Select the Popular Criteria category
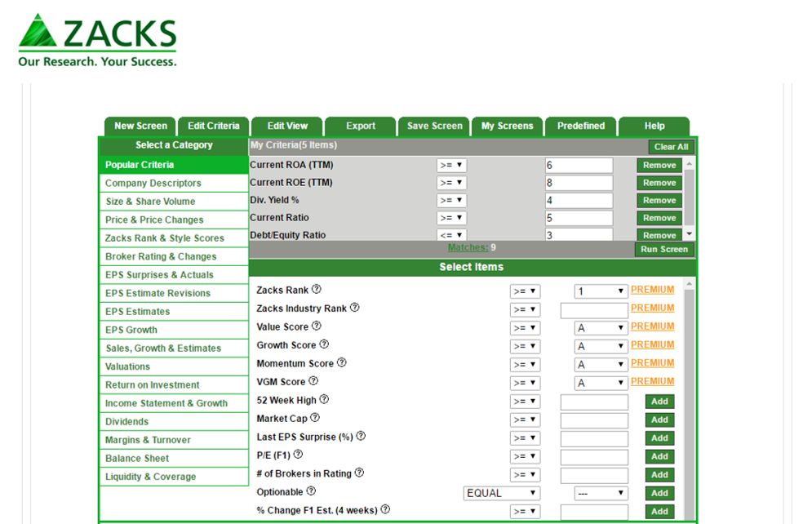 point(174,165)
